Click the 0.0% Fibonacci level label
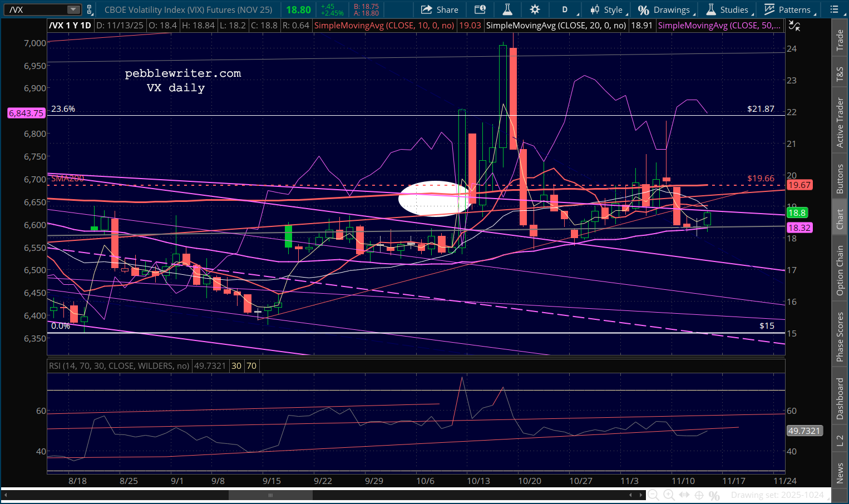The height and width of the screenshot is (504, 849). tap(61, 326)
